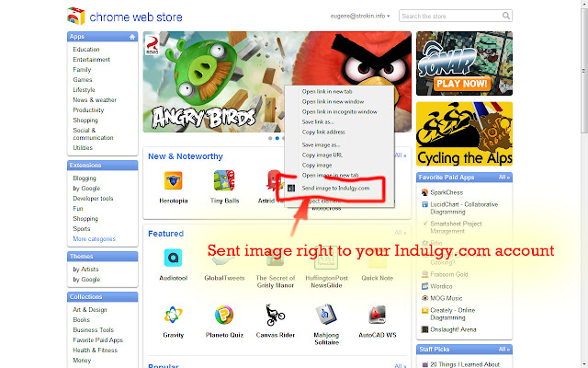
Task: Open Smartsheet Project Management link
Action: click(x=456, y=227)
